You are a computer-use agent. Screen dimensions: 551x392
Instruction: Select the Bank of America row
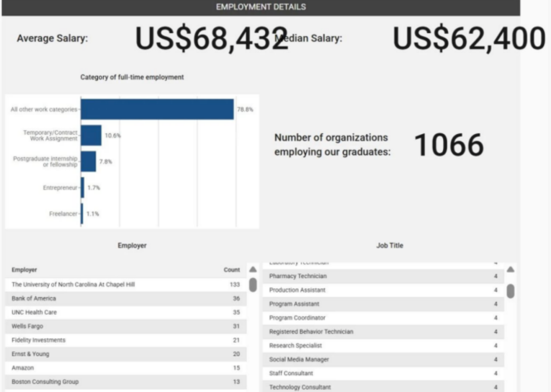(126, 299)
